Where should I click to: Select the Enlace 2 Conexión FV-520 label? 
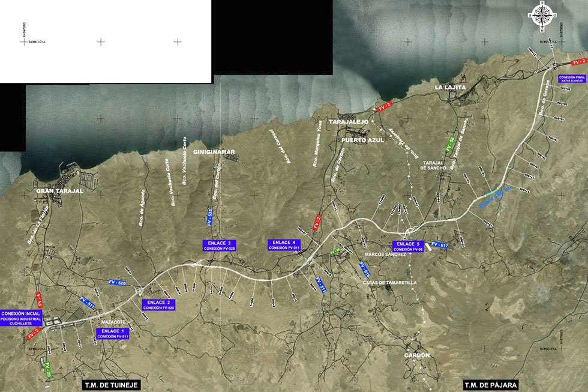(x=158, y=305)
